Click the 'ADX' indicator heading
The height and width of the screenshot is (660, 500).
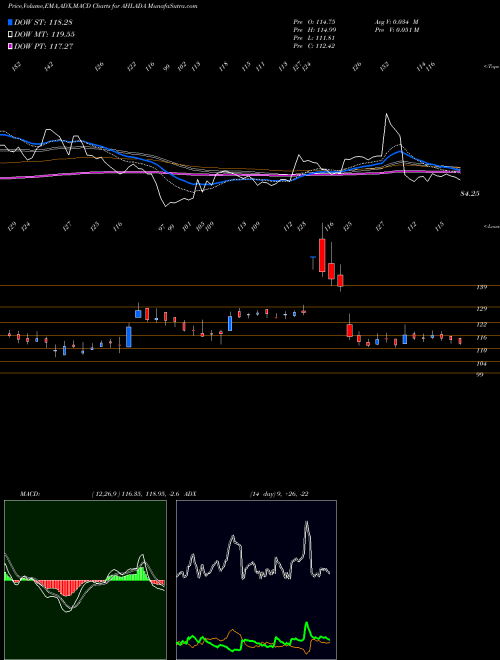point(191,494)
